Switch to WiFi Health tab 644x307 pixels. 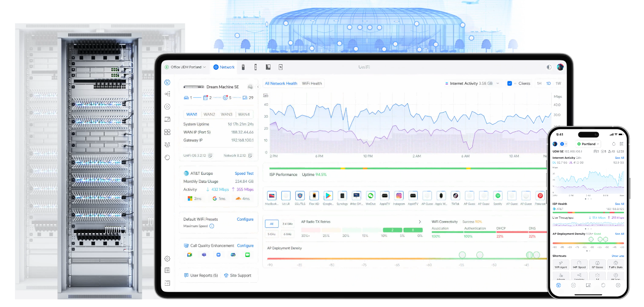[312, 84]
